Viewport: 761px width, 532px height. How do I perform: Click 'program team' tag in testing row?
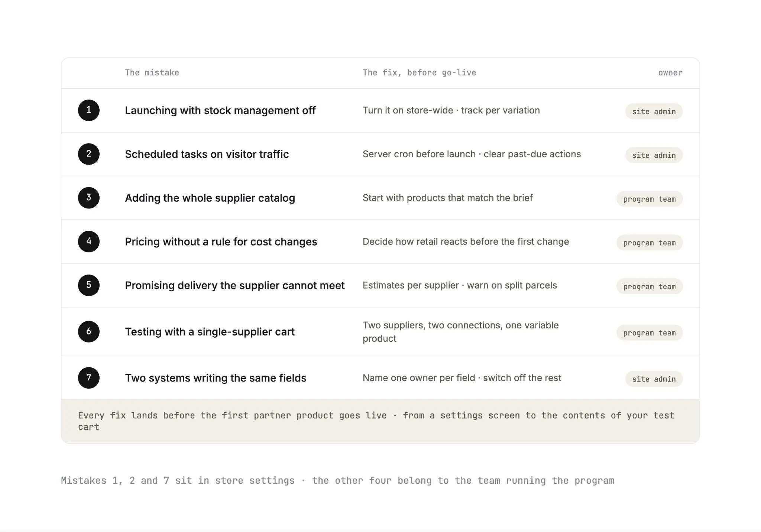click(650, 333)
